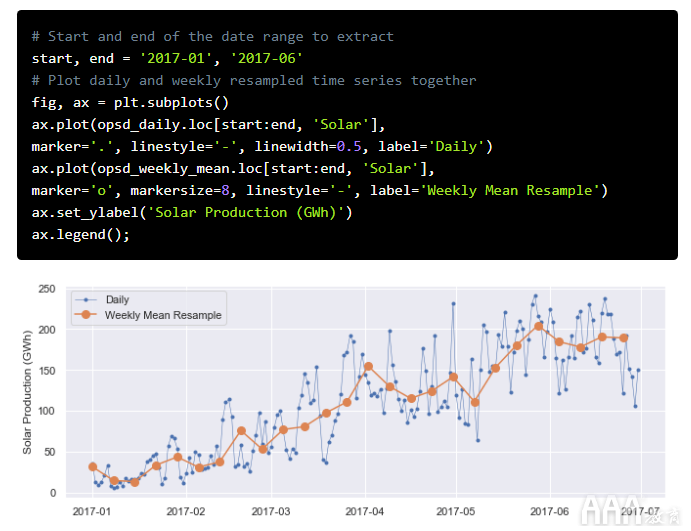Viewport: 691px width, 531px height.
Task: Click the string '2017-06' in the code
Action: [x=267, y=59]
